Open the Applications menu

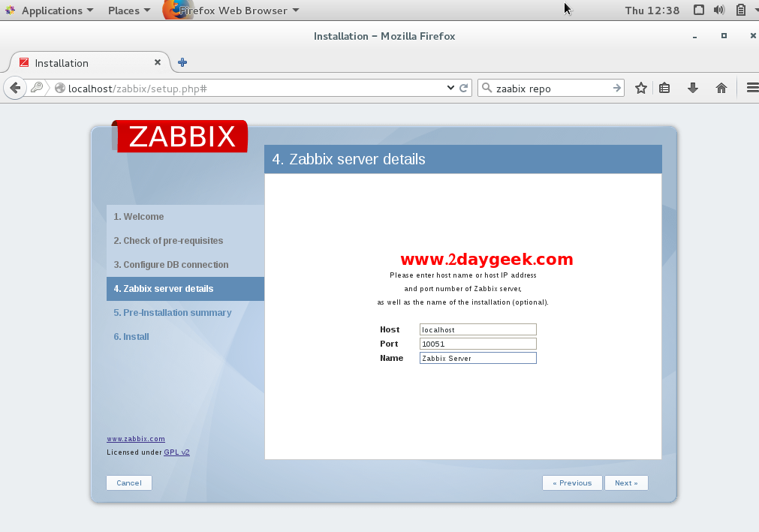(x=57, y=11)
